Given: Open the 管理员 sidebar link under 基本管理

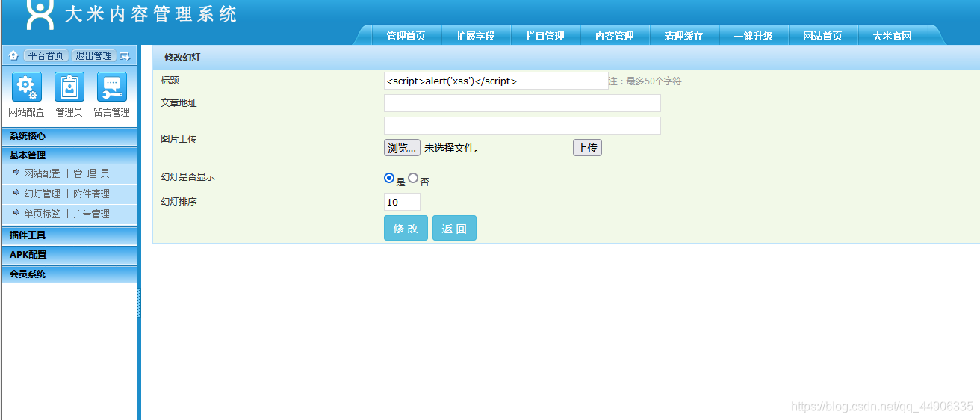Looking at the screenshot, I should pos(91,173).
